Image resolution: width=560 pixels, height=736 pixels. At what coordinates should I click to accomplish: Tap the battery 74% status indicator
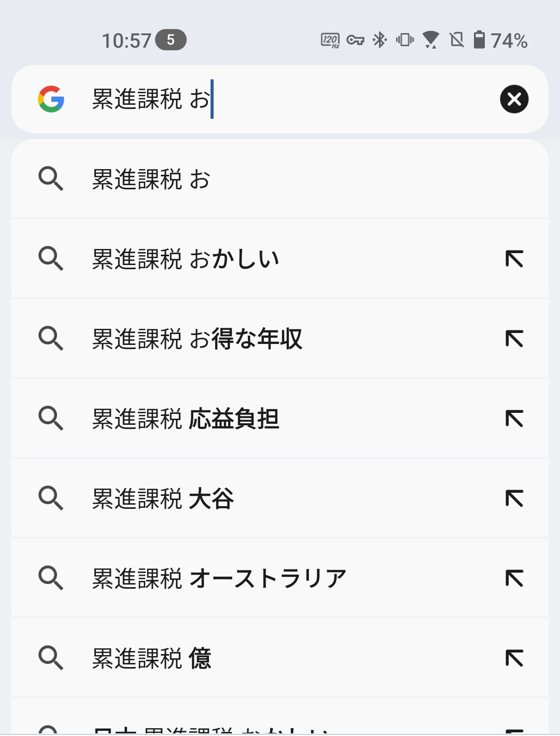click(x=500, y=40)
